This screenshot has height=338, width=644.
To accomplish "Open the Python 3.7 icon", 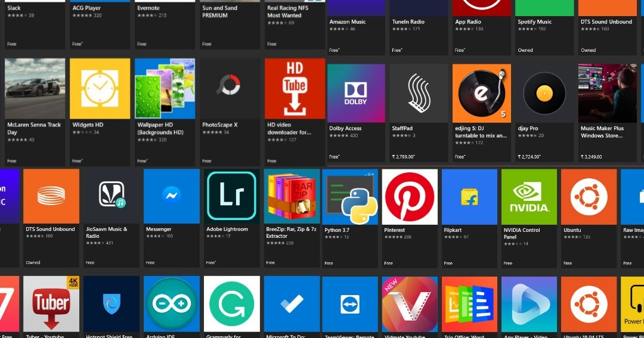I will 350,197.
